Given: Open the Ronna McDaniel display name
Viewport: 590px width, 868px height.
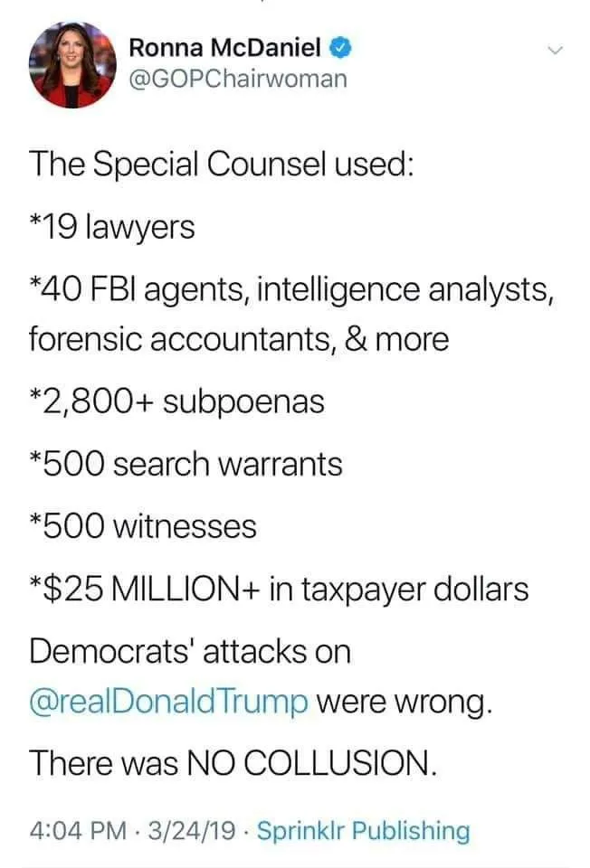Looking at the screenshot, I should click(228, 46).
